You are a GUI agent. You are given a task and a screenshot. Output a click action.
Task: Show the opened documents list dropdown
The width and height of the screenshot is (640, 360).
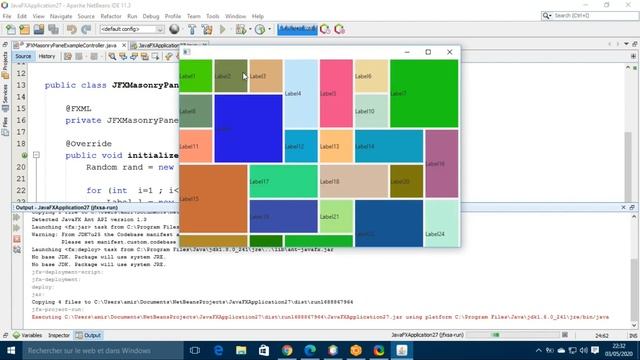point(626,44)
